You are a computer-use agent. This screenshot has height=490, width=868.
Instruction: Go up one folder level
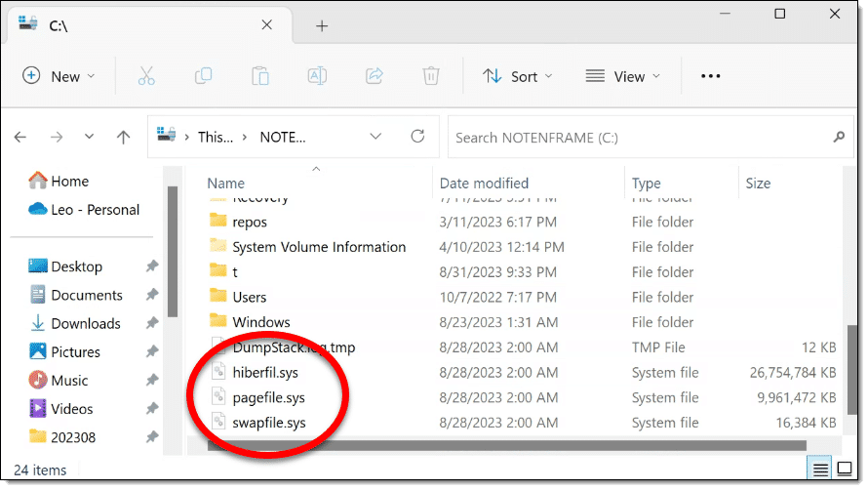123,138
